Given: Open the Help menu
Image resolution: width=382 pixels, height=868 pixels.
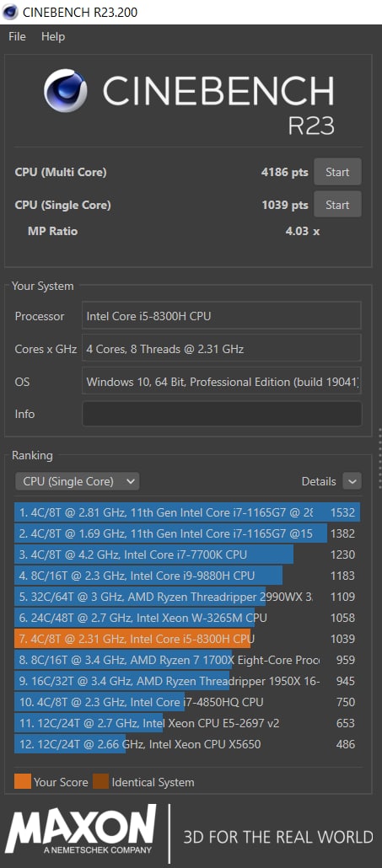Looking at the screenshot, I should point(53,36).
